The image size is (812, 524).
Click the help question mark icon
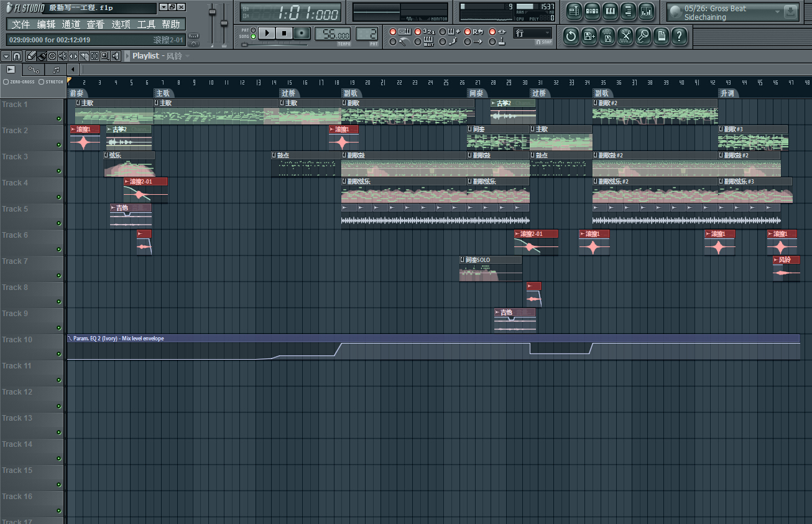coord(680,36)
